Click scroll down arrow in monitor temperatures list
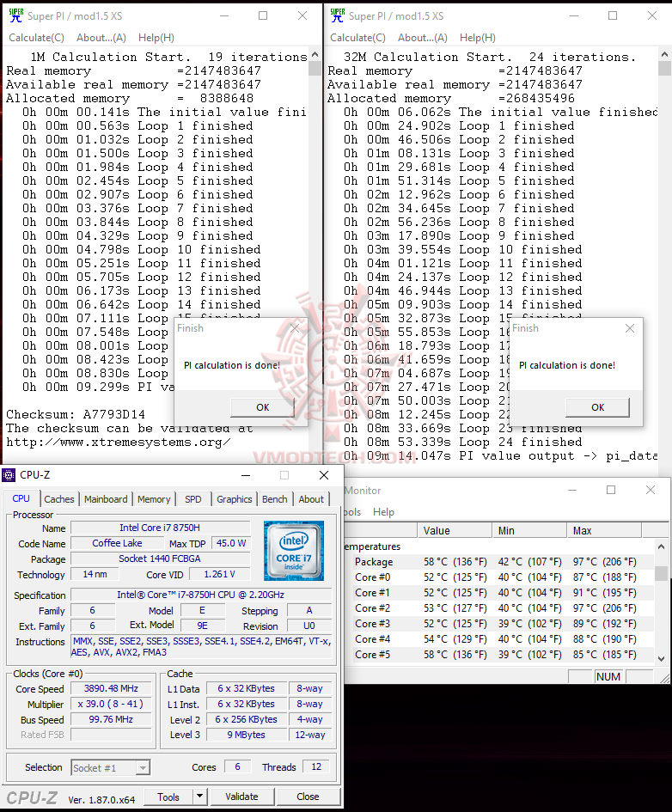 tap(661, 659)
